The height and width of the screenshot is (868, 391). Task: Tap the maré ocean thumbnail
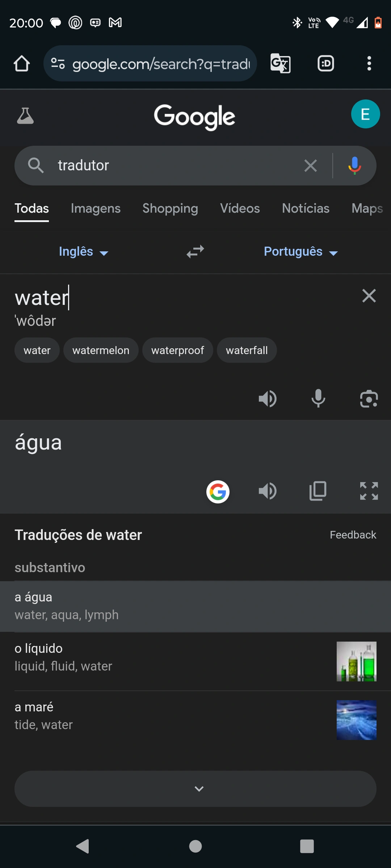coord(356,720)
